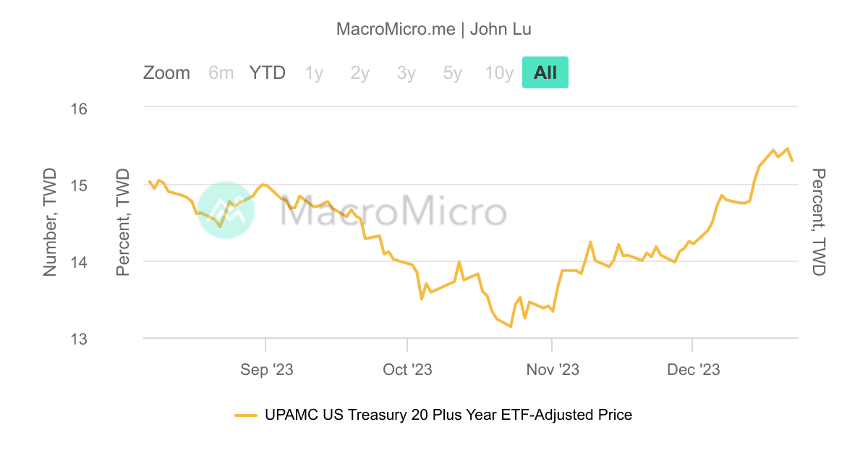868x456 pixels.
Task: Click the Number, TWD axis title
Action: pyautogui.click(x=50, y=222)
